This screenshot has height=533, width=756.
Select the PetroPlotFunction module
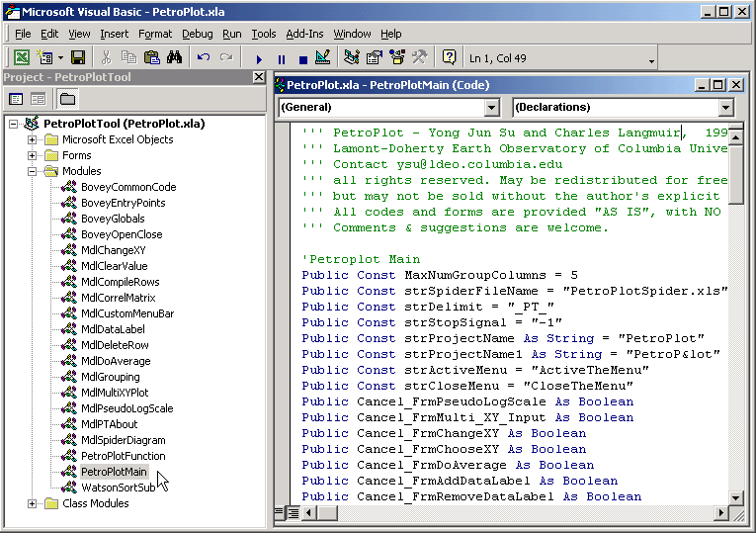pyautogui.click(x=123, y=456)
